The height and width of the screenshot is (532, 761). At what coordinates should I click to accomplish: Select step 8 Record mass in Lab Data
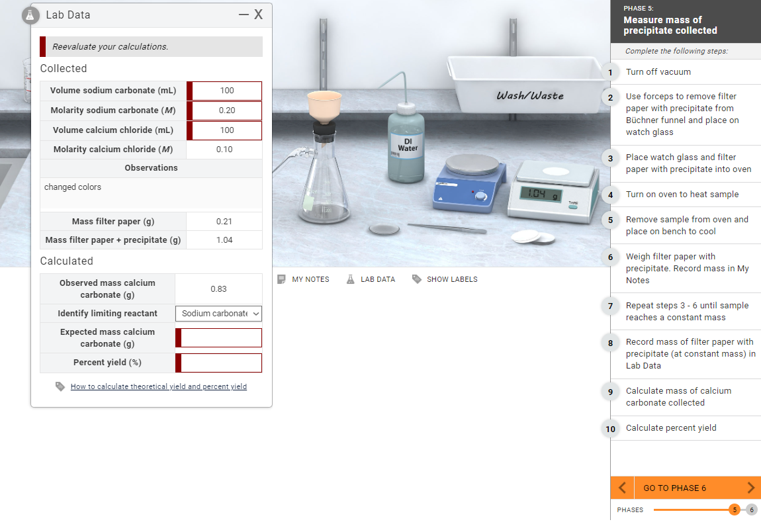(x=686, y=355)
